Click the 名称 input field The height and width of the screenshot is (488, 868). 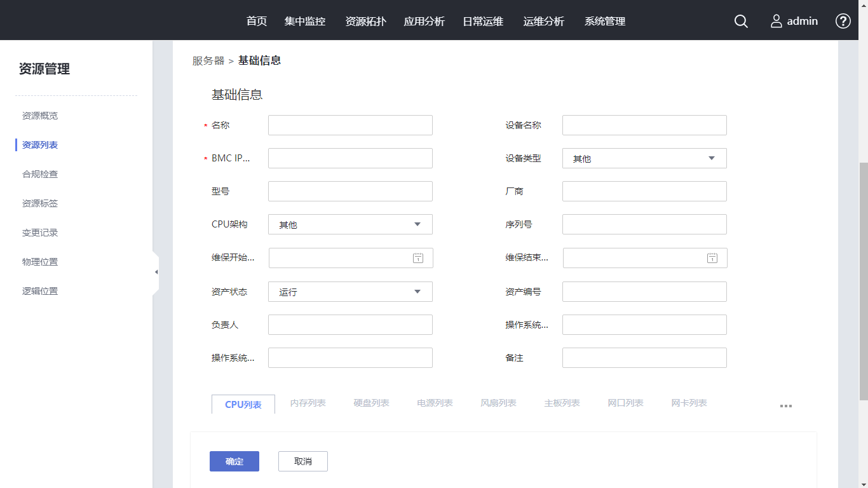pyautogui.click(x=350, y=125)
